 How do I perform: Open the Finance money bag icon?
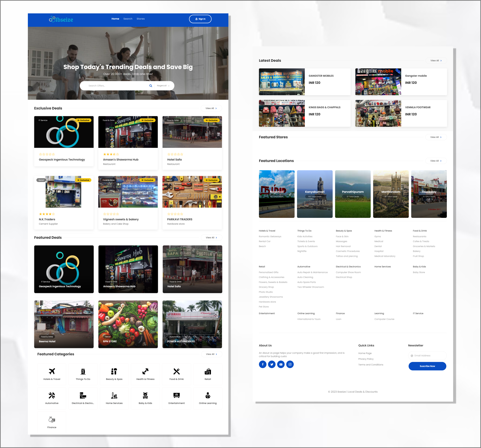point(52,419)
